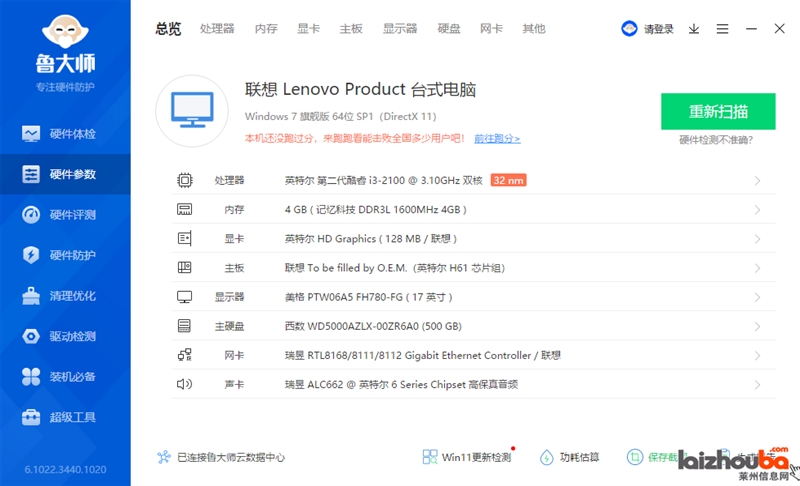Image resolution: width=800 pixels, height=486 pixels.
Task: Follow the 前往跑分 link
Action: (x=497, y=138)
